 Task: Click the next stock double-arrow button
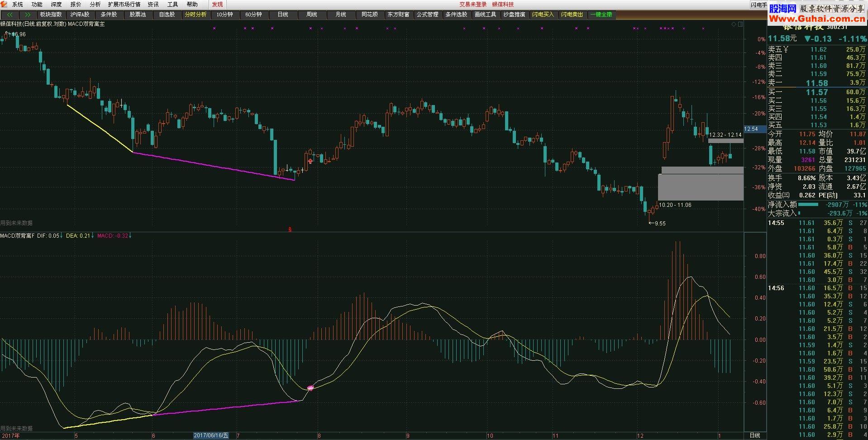click(28, 14)
